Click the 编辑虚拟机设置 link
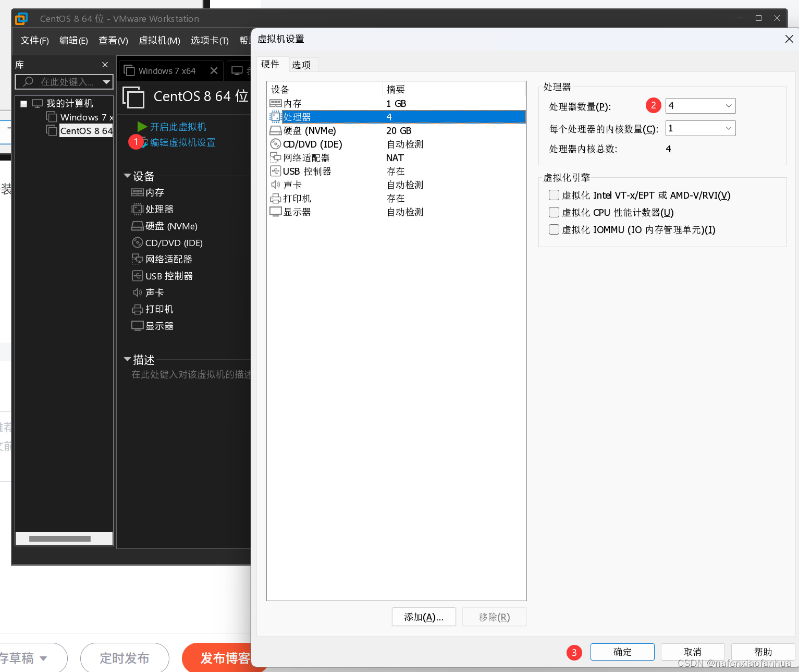The image size is (799, 672). coord(182,142)
